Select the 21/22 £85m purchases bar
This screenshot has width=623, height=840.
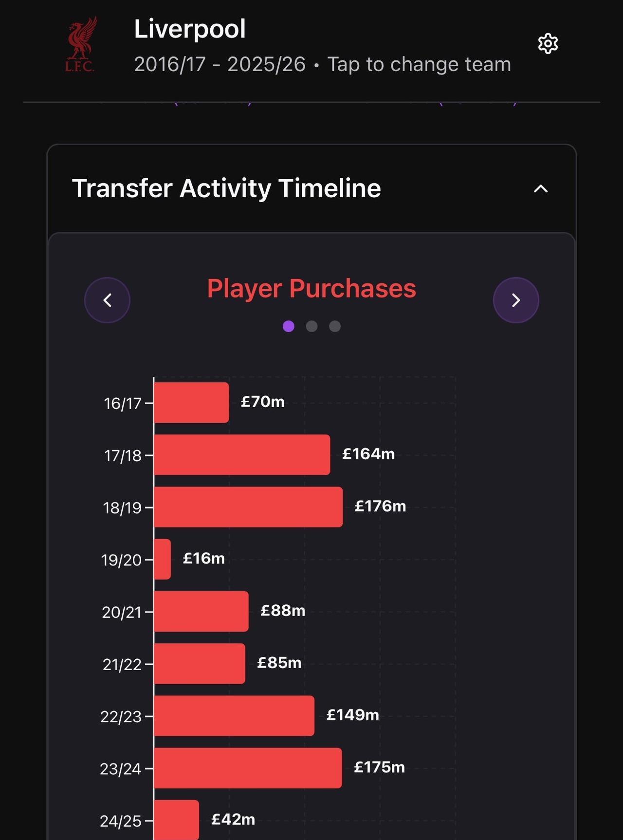pos(200,663)
